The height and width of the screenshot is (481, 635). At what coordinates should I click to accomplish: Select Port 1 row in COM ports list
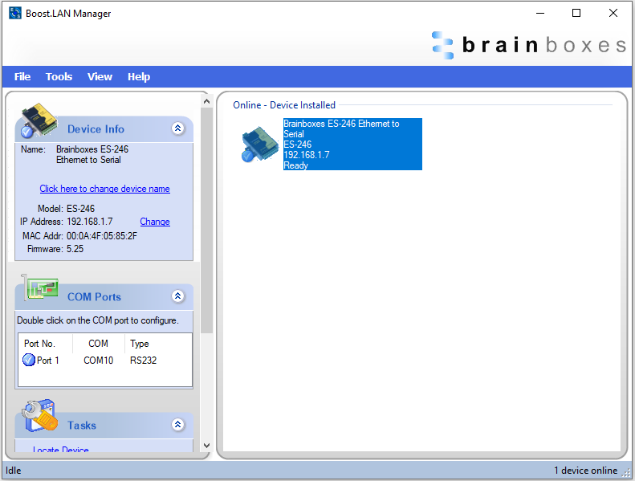pos(105,360)
